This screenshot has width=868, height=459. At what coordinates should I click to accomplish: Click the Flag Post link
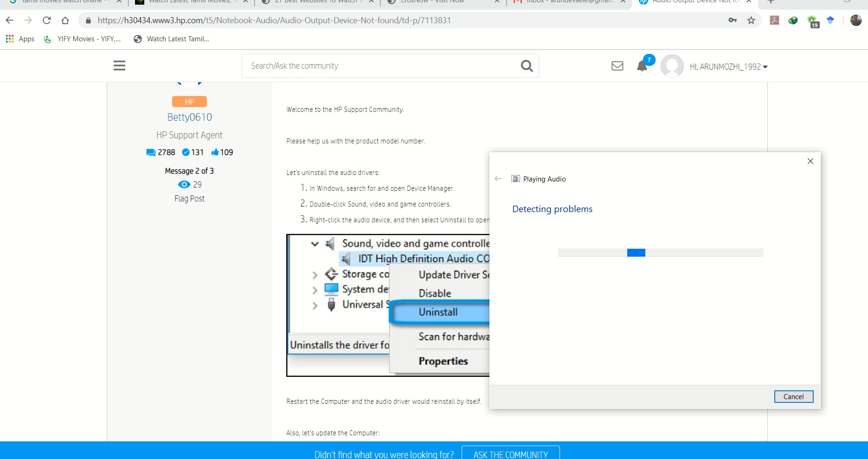pyautogui.click(x=189, y=199)
